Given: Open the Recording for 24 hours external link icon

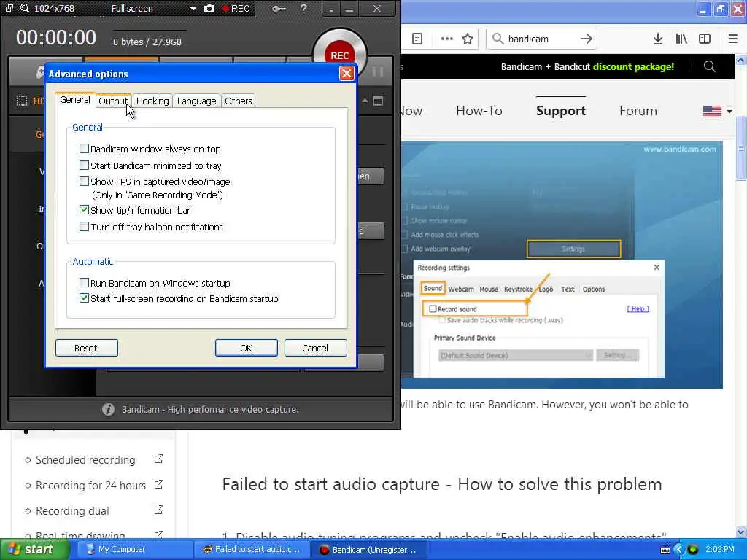Looking at the screenshot, I should [x=159, y=484].
